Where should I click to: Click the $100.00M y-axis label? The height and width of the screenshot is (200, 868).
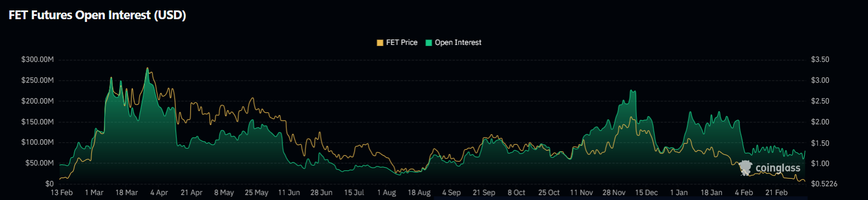[37, 142]
